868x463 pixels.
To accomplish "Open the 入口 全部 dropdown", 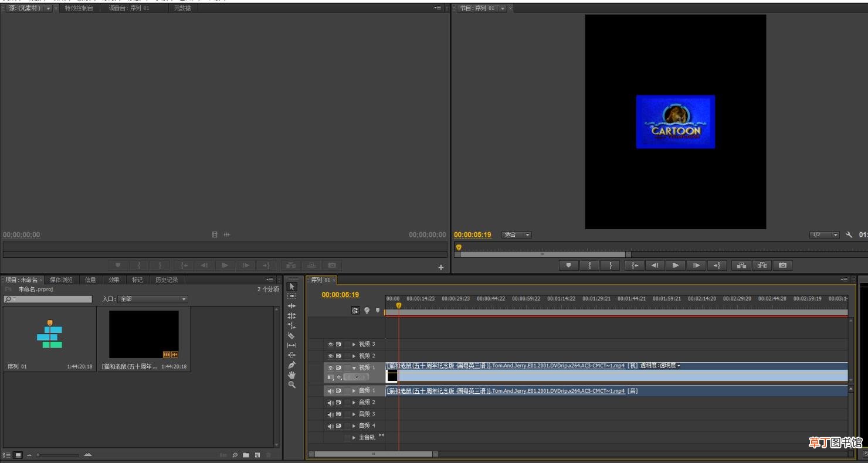I will [153, 299].
